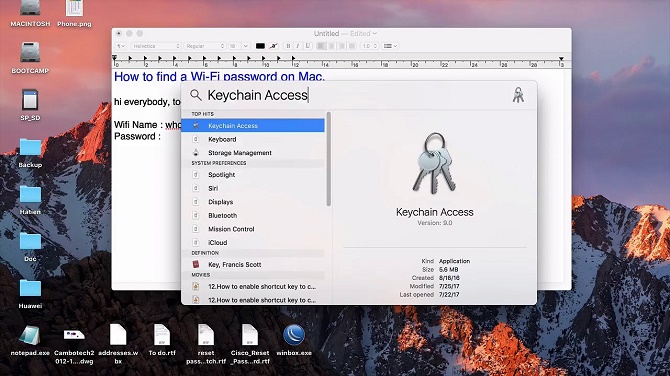Select the Doc folder on desktop

point(30,246)
